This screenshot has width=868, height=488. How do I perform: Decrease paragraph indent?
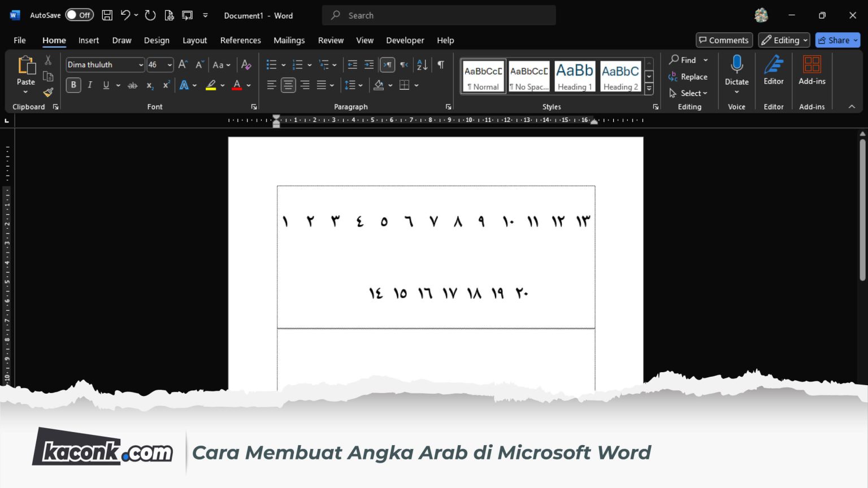(x=352, y=64)
